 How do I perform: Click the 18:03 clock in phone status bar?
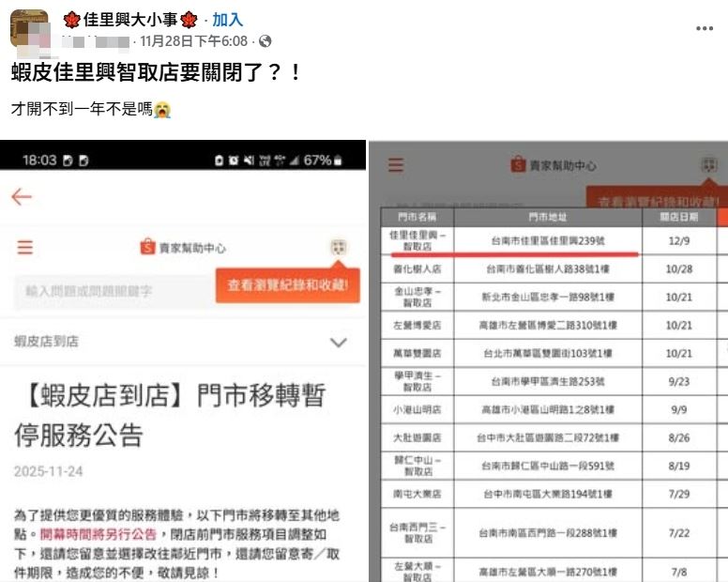point(39,161)
